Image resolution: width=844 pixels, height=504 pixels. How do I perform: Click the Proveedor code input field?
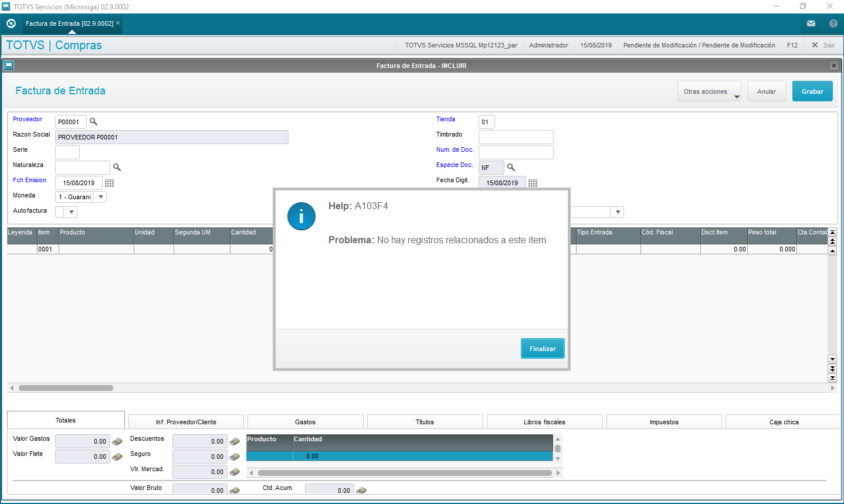tap(71, 122)
